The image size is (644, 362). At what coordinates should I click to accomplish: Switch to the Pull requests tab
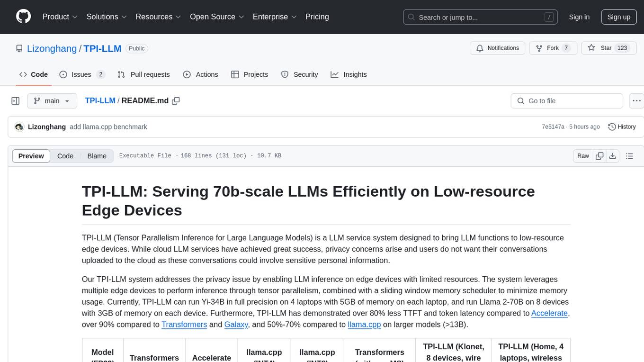(143, 74)
